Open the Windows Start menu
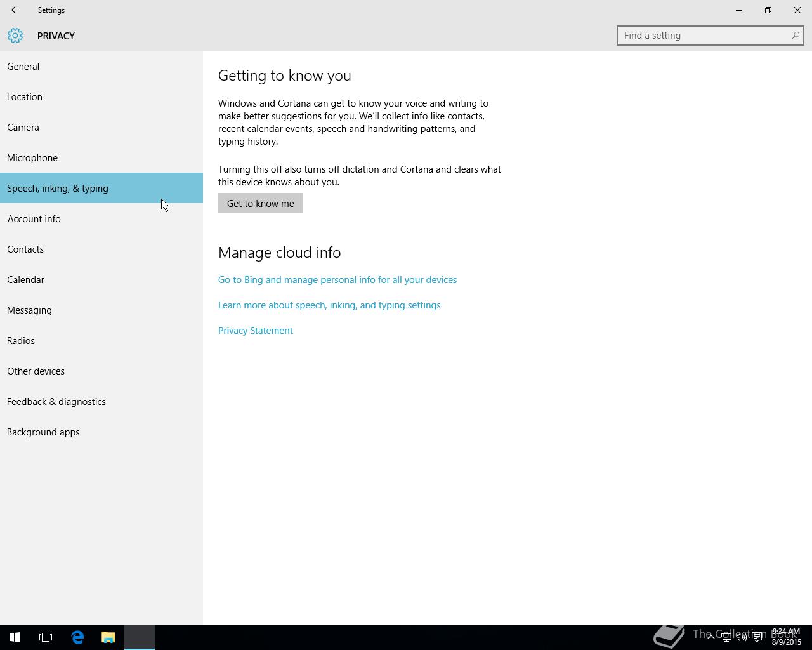Viewport: 812px width, 650px height. 15,637
